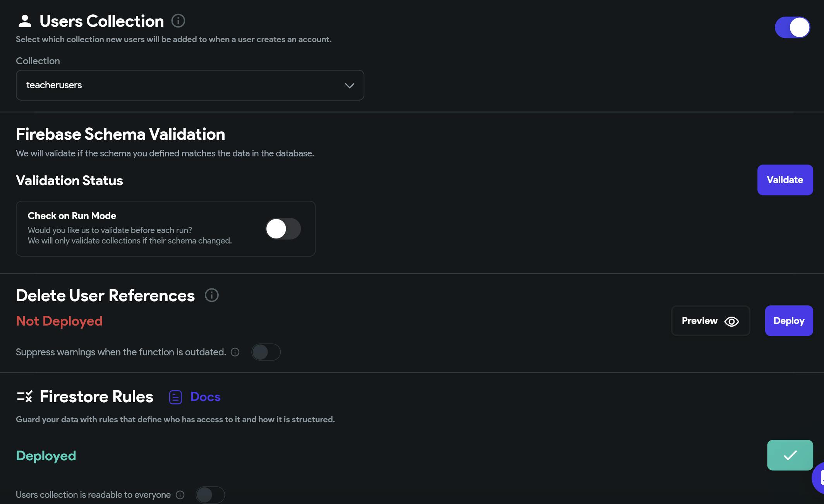This screenshot has width=824, height=504.
Task: Deploy the Delete User References function
Action: [789, 321]
